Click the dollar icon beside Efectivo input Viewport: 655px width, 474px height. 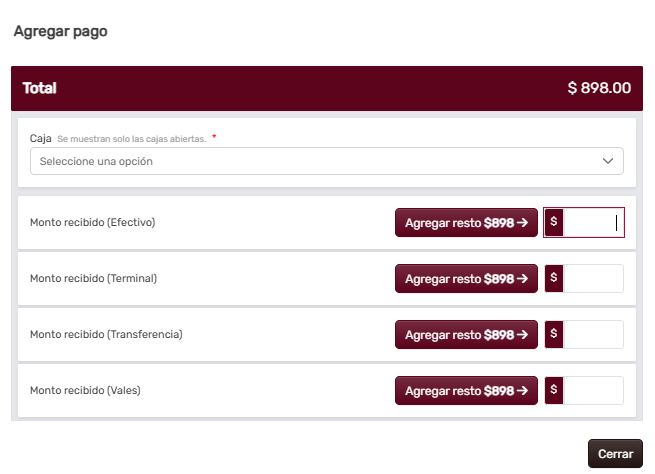[x=553, y=222]
